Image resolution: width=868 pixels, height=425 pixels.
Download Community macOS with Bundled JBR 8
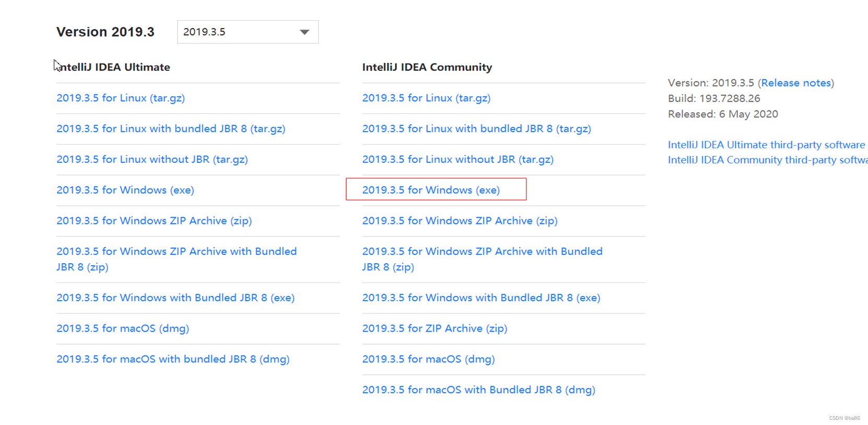(x=478, y=390)
